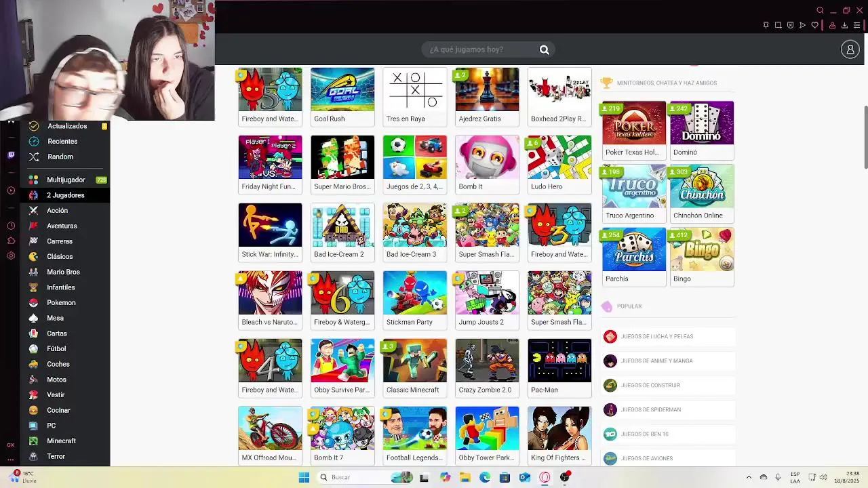Open the Classic Minecraft game thumbnail
This screenshot has width=868, height=488.
(415, 368)
